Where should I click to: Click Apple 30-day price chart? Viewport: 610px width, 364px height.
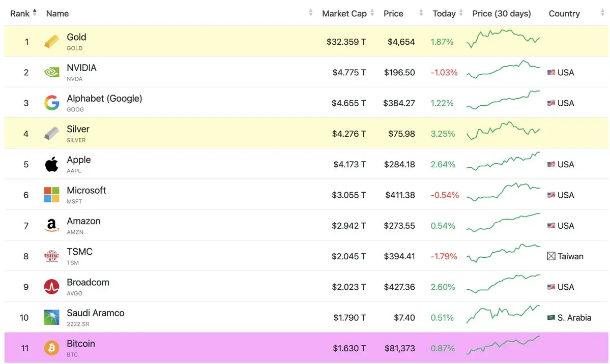click(x=503, y=161)
